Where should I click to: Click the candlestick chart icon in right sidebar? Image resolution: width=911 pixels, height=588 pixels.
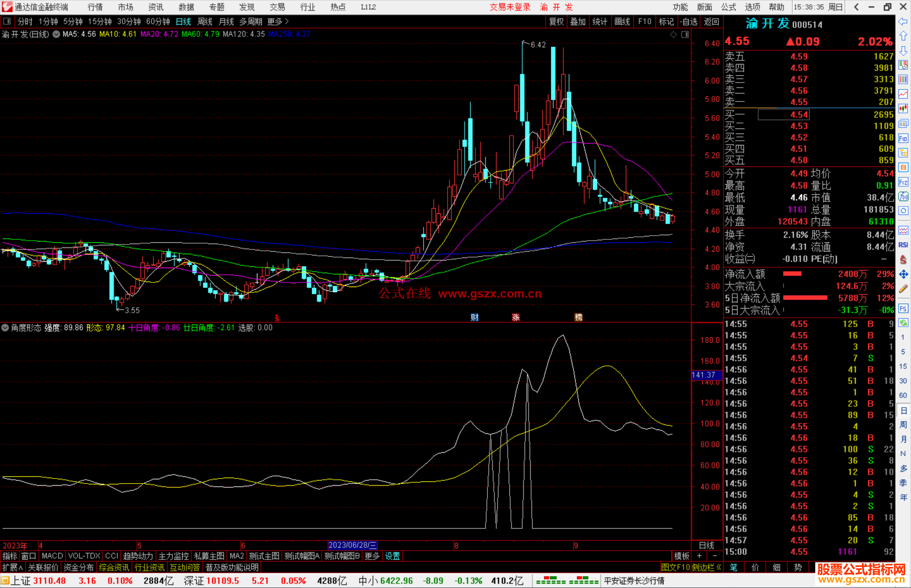pyautogui.click(x=903, y=109)
